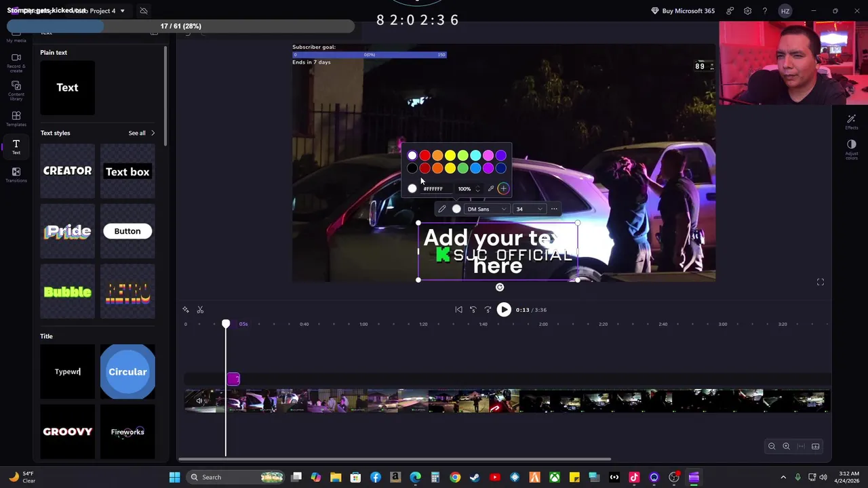Fit timeline to screen
This screenshot has width=868, height=488.
pos(802,446)
